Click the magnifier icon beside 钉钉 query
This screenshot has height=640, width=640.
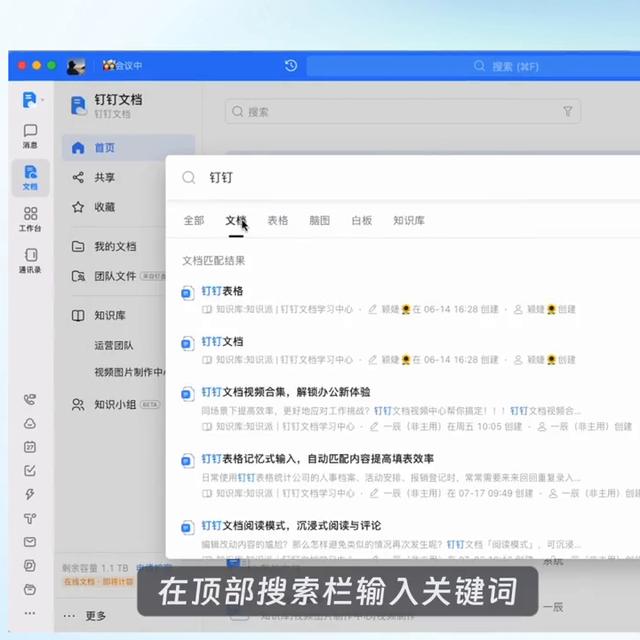coord(189,178)
